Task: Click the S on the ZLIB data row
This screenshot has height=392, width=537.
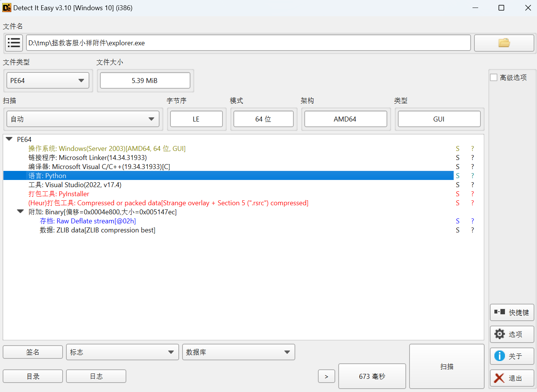Action: (x=458, y=230)
